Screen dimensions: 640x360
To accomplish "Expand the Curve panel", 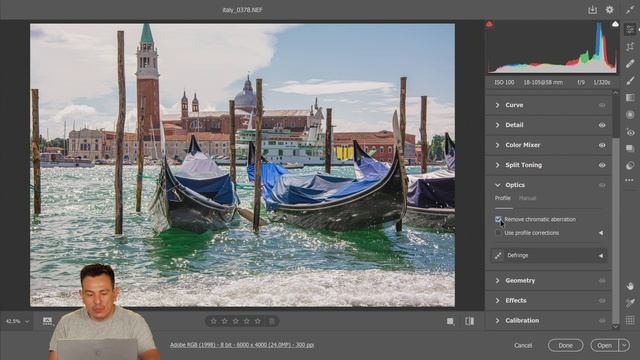I will [x=497, y=105].
